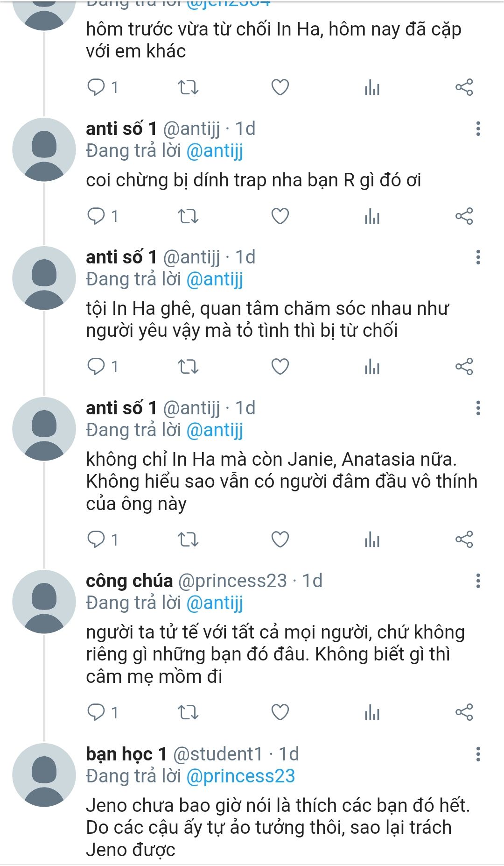Like the 'tội In Ha ghê' tweet
The height and width of the screenshot is (866, 504).
(280, 367)
